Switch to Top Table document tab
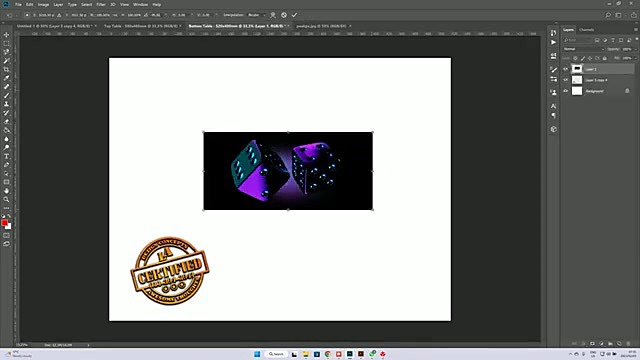 tap(140, 26)
